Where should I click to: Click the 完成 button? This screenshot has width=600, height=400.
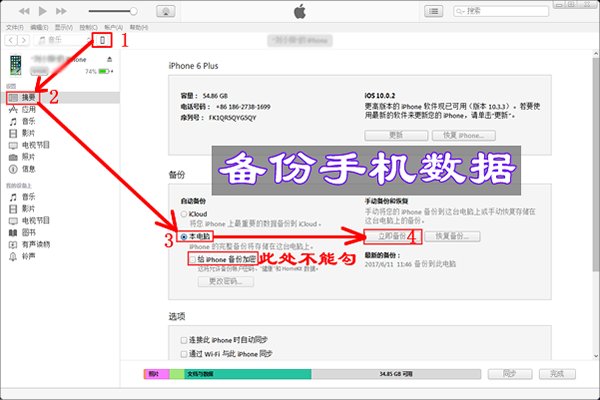coord(557,374)
